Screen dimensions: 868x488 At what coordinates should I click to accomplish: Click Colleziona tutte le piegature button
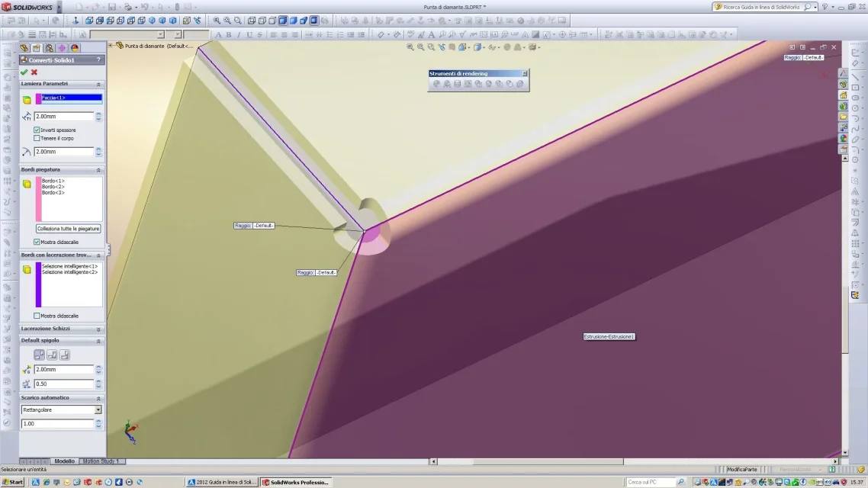68,229
